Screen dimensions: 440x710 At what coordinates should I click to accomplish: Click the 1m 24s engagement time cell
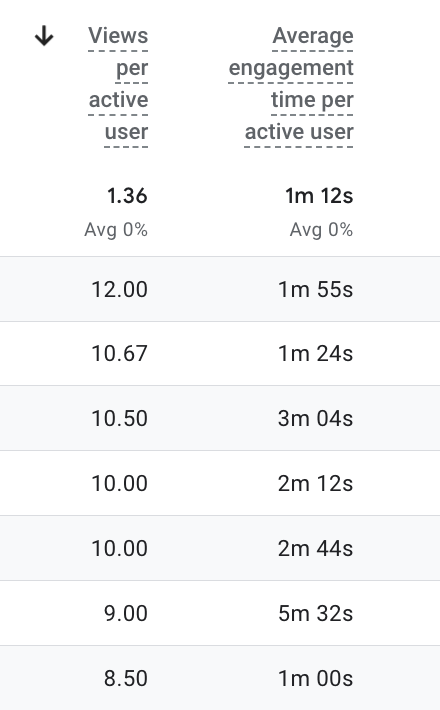coord(316,354)
